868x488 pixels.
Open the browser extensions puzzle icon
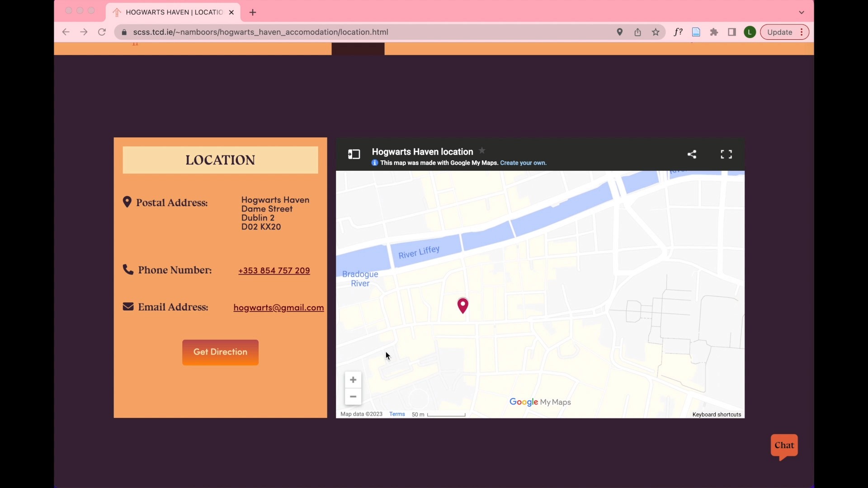[714, 32]
